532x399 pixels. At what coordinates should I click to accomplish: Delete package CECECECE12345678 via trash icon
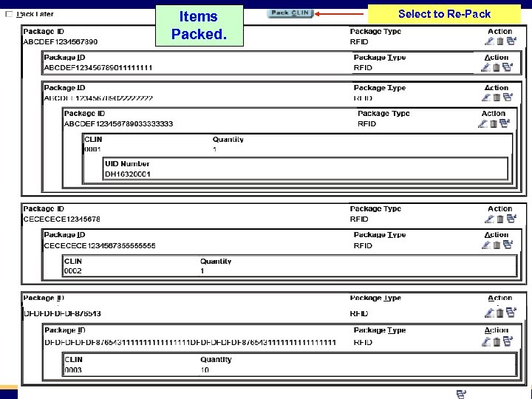tap(500, 219)
